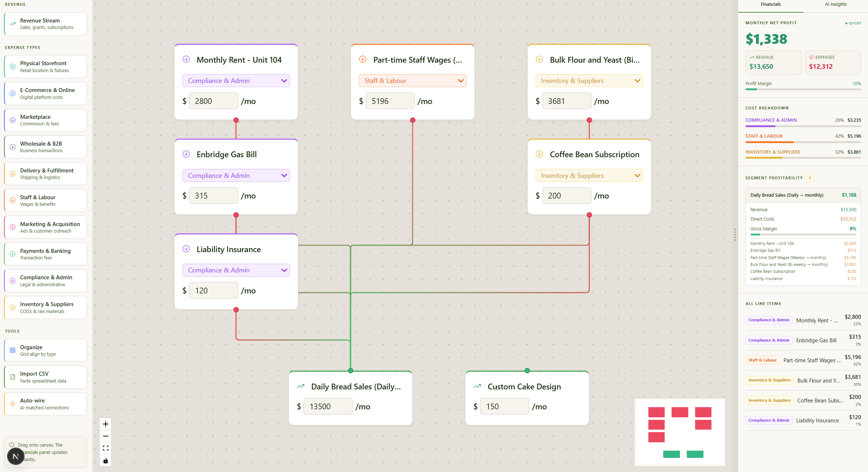Click the fit view icon
The image size is (868, 472).
tap(105, 448)
